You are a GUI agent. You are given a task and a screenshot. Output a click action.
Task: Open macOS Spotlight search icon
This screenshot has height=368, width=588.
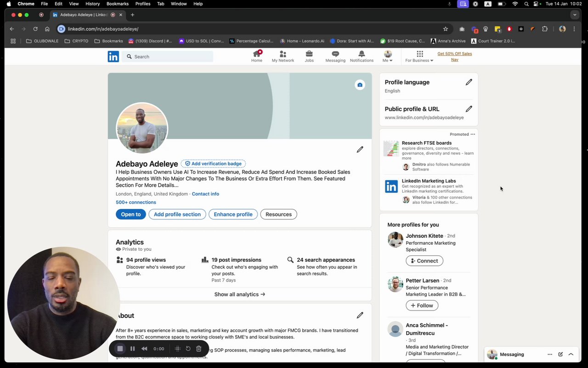(526, 4)
